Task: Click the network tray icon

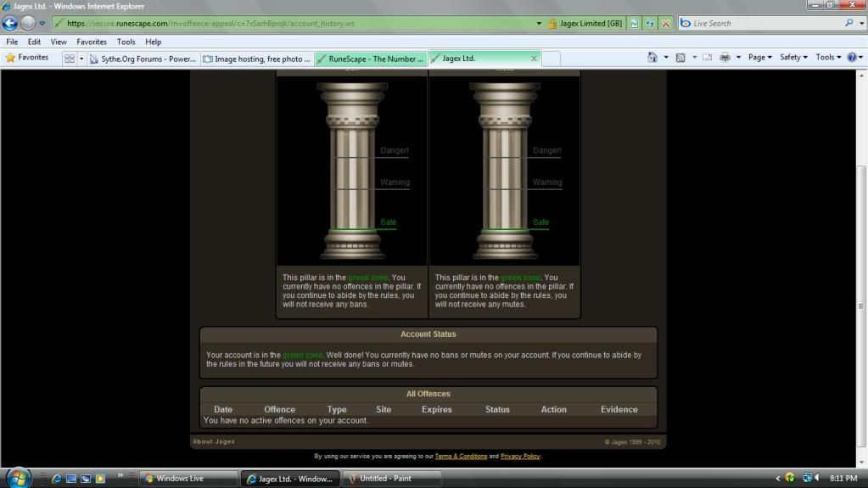Action: pos(807,478)
